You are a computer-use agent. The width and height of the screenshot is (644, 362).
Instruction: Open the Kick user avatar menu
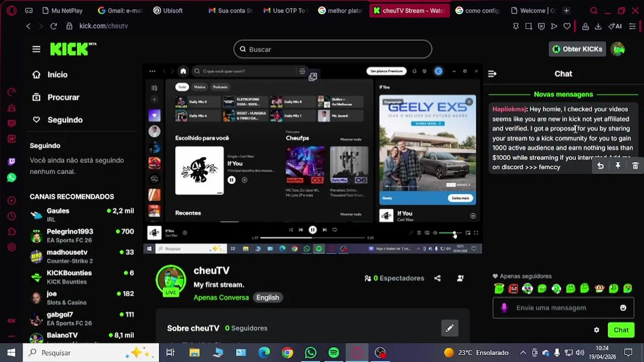(x=618, y=49)
